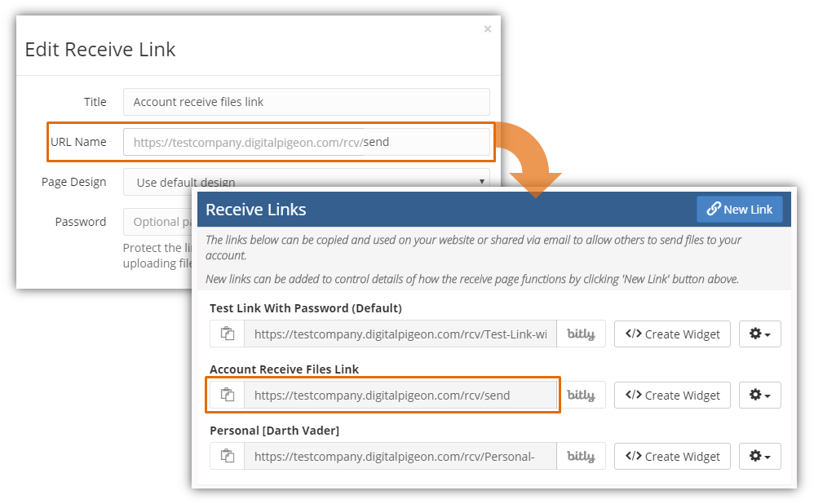Click the 'Test Link With Password (Default)' heading
Viewport: 814px width, 504px height.
[x=306, y=308]
